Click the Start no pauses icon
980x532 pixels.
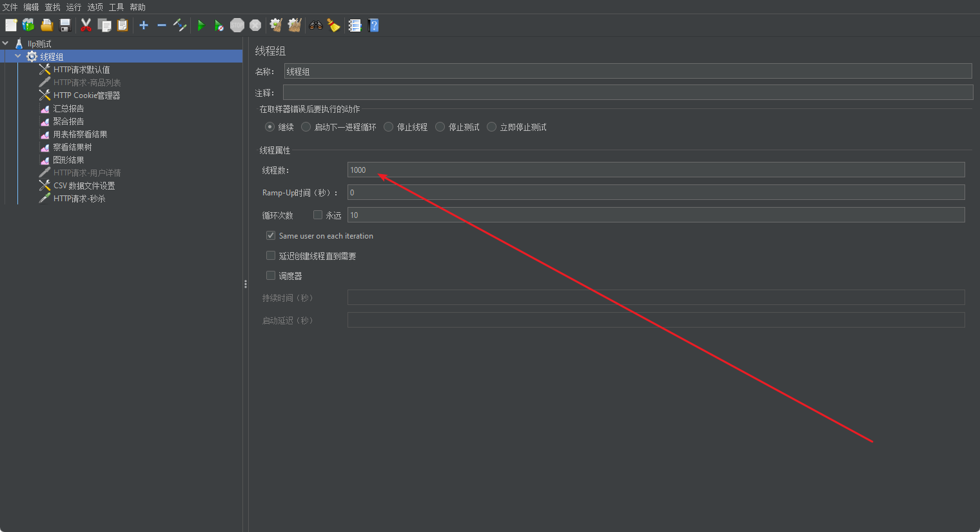point(219,25)
